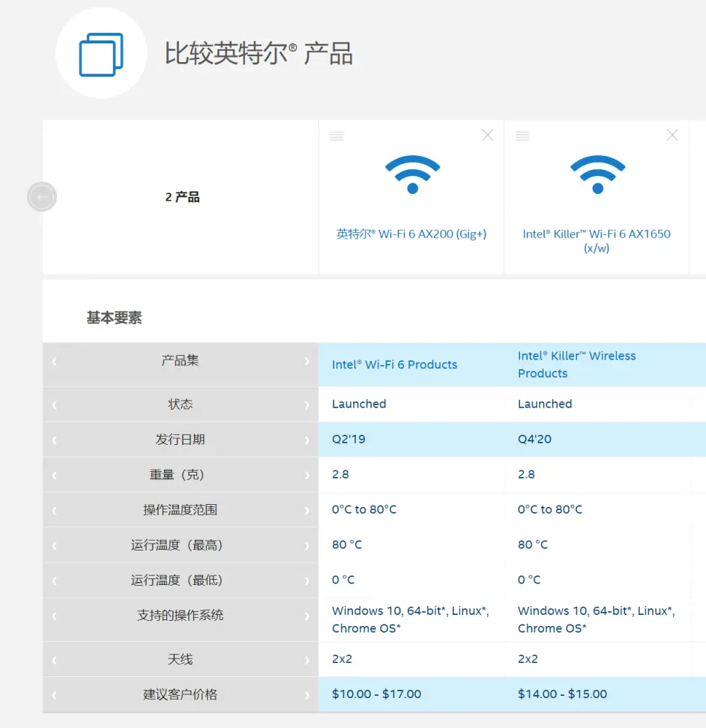The height and width of the screenshot is (728, 706).
Task: Click the left chevron on the 天线 row
Action: [x=55, y=660]
